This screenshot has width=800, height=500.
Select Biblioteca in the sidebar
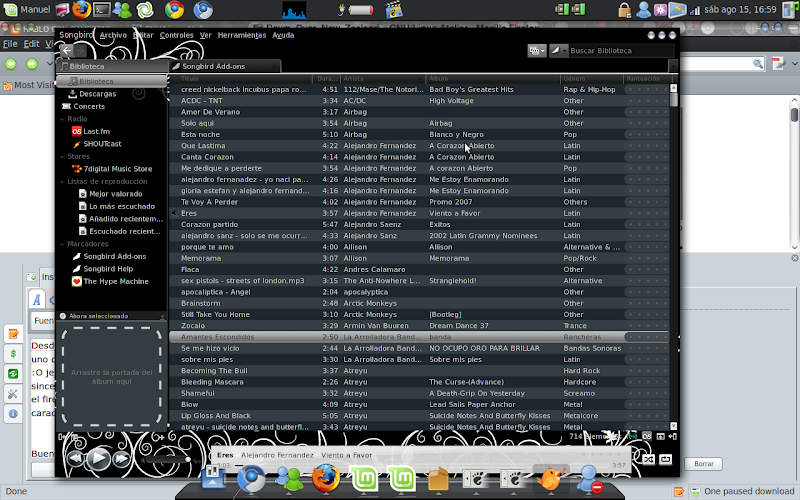112,81
